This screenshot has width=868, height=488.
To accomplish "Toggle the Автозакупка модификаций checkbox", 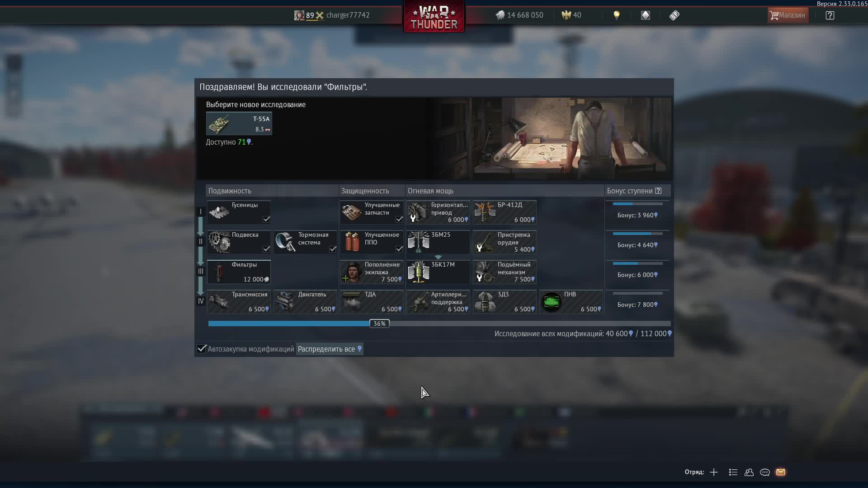I will coord(202,349).
